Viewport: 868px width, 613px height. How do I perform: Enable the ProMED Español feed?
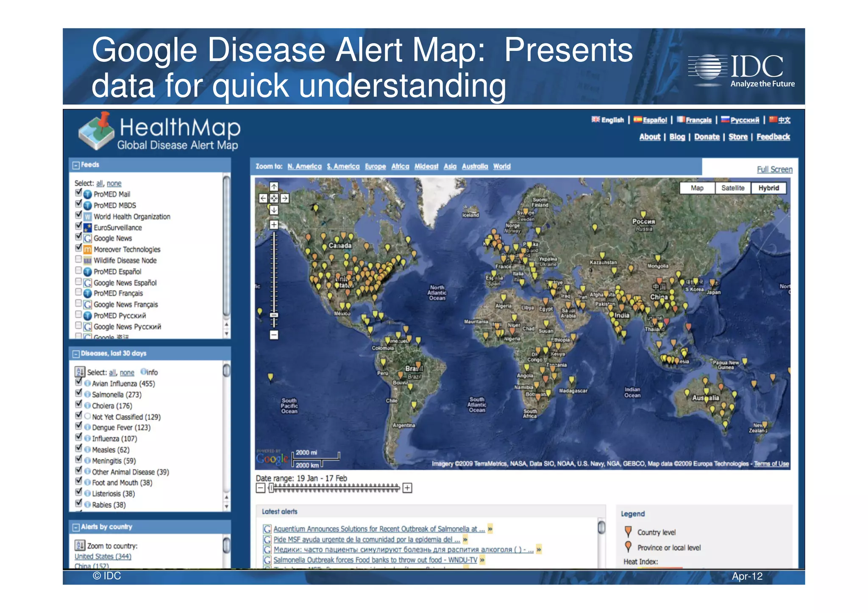pos(78,270)
